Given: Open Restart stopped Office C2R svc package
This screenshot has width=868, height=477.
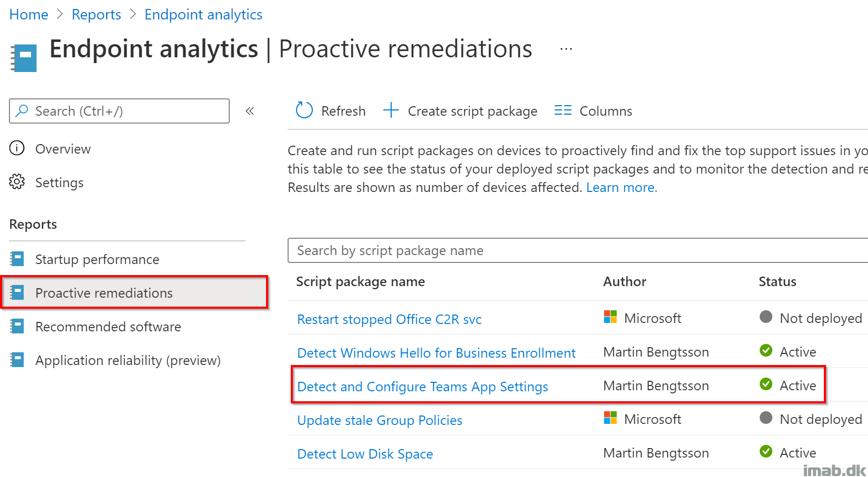Looking at the screenshot, I should pos(390,319).
